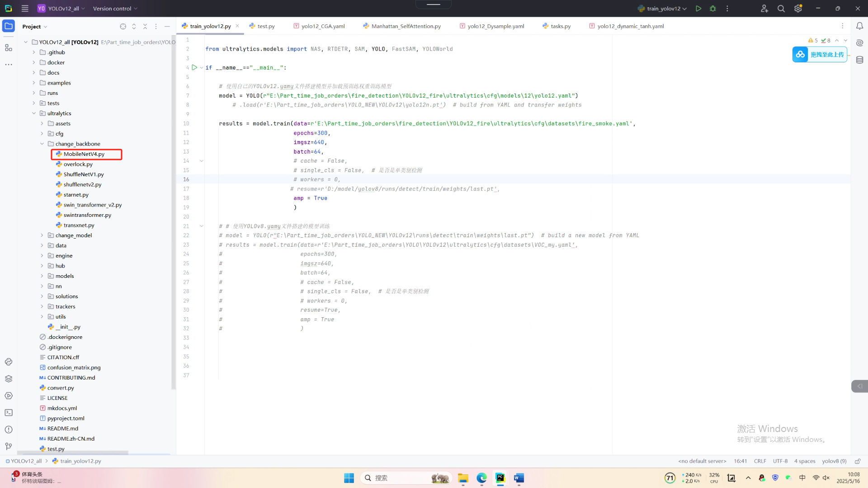This screenshot has height=488, width=868.
Task: Open IDE settings gear
Action: click(798, 9)
